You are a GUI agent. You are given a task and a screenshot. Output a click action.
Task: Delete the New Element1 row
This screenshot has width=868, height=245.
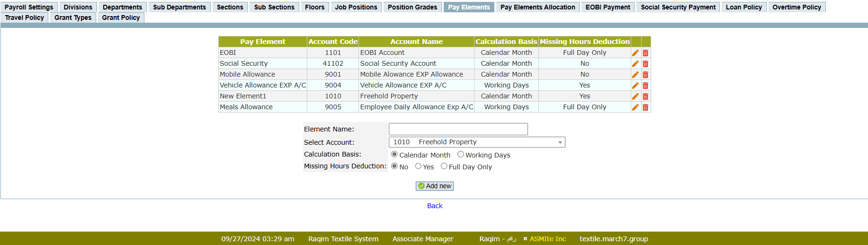click(x=645, y=96)
